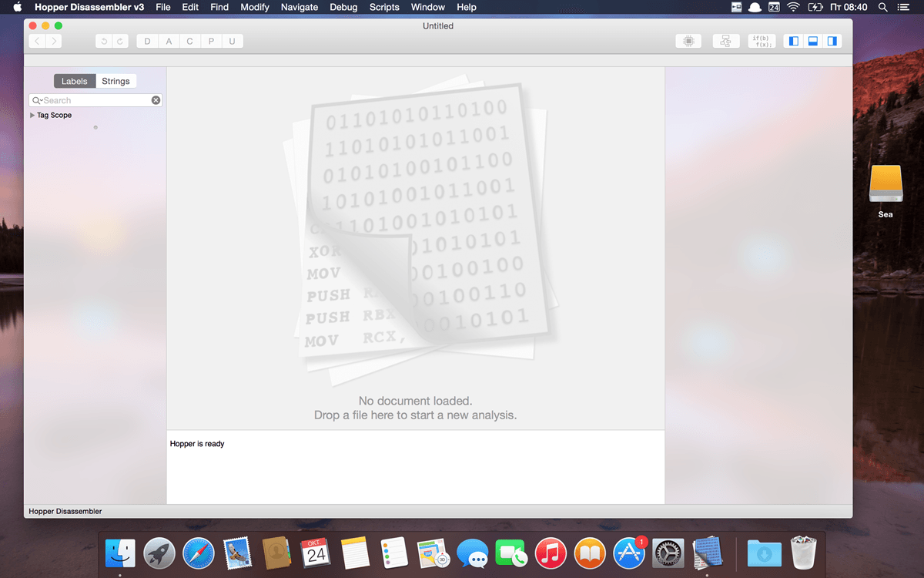Mark as undefined with U button
This screenshot has width=924, height=578.
coord(233,41)
